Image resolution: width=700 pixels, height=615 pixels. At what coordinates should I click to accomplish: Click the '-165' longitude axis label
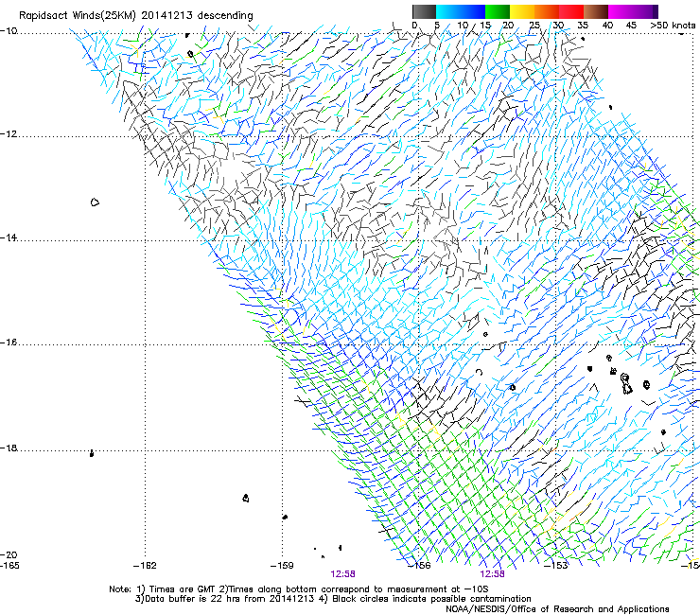click(x=9, y=566)
